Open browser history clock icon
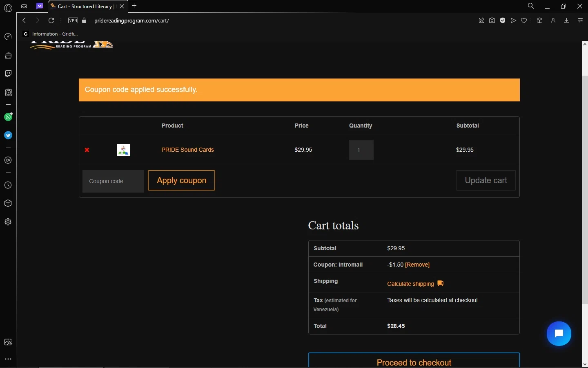Image resolution: width=588 pixels, height=368 pixels. [x=8, y=185]
